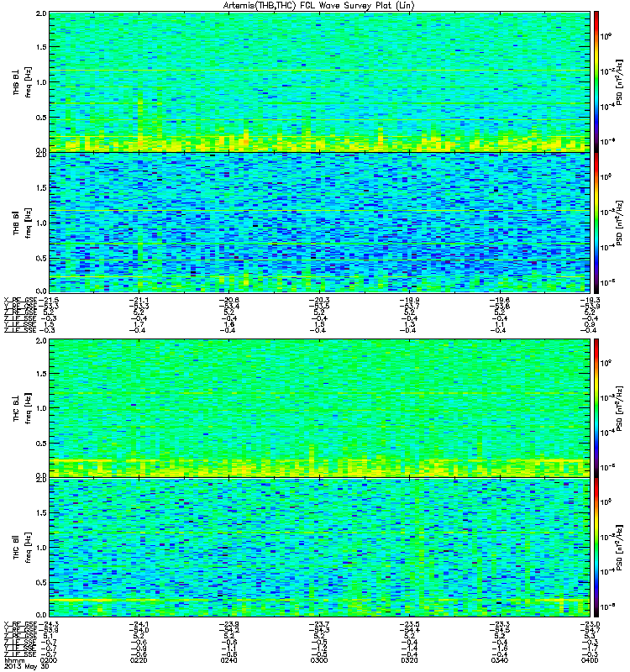The width and height of the screenshot is (630, 672).
Task: Click the 1.0 frequency tick of THB B-parallel panel
Action: click(x=41, y=223)
